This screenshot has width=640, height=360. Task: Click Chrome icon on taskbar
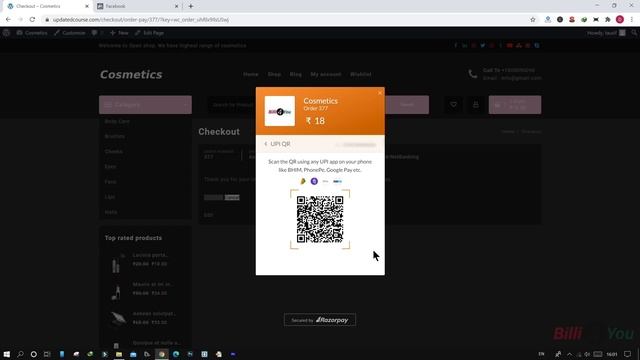pos(162,354)
